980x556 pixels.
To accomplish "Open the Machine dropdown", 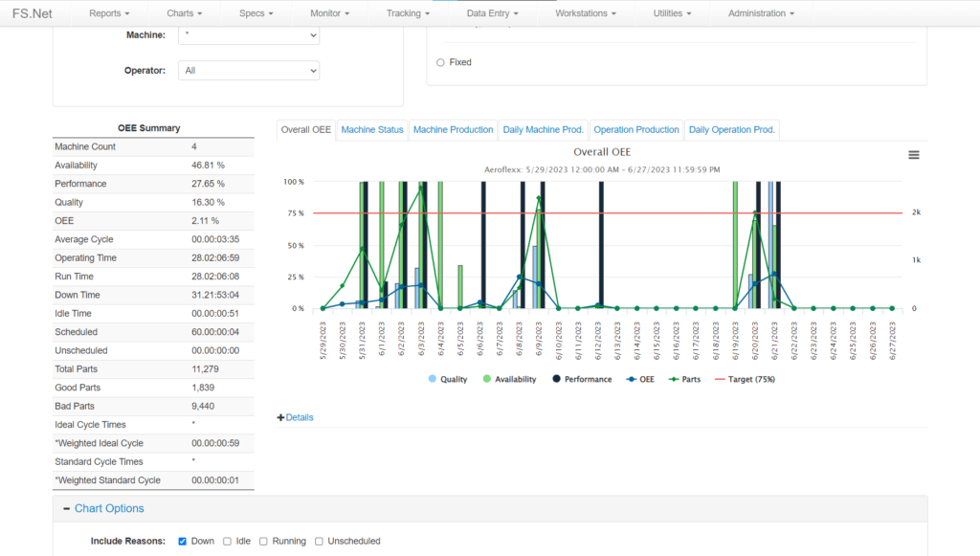I will (248, 34).
